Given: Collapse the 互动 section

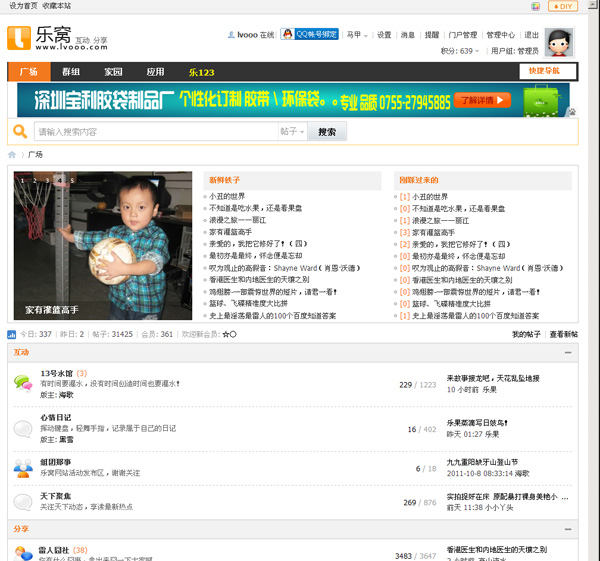Looking at the screenshot, I should click(x=568, y=352).
